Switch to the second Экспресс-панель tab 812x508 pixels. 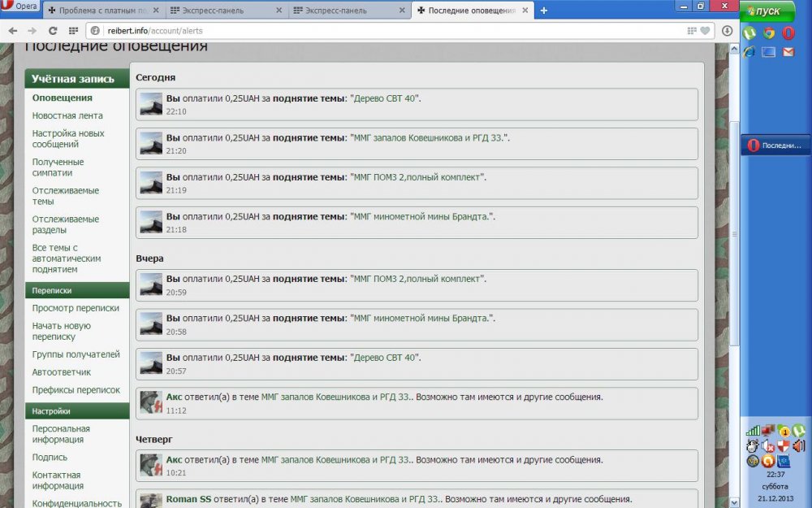tap(349, 11)
